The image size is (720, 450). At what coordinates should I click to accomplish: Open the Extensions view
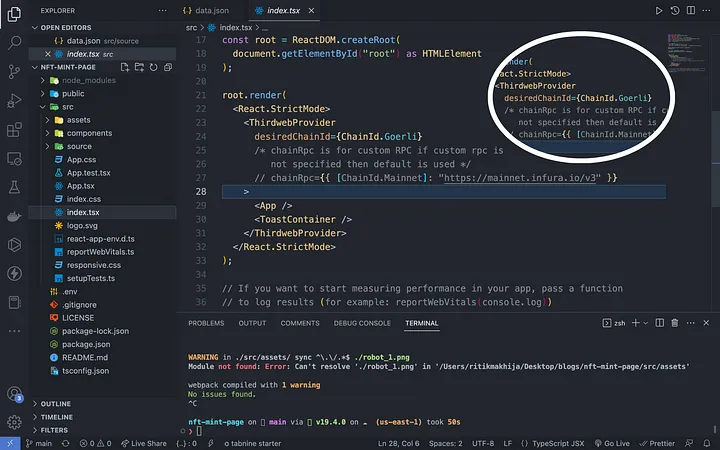15,130
